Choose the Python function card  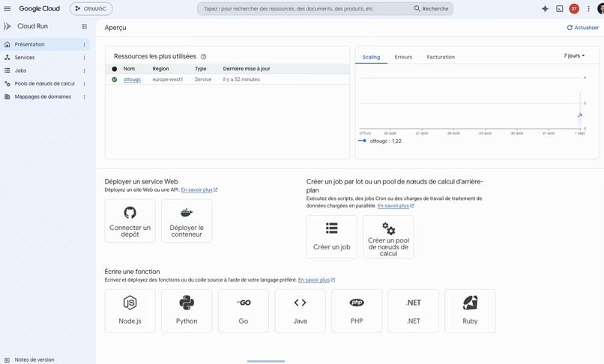187,311
